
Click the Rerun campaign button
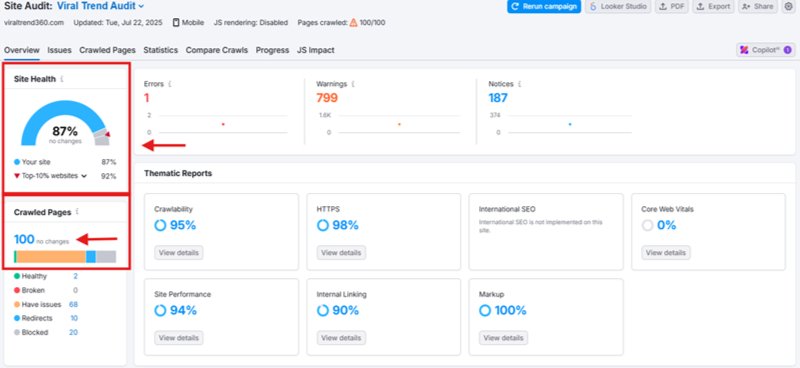(544, 6)
